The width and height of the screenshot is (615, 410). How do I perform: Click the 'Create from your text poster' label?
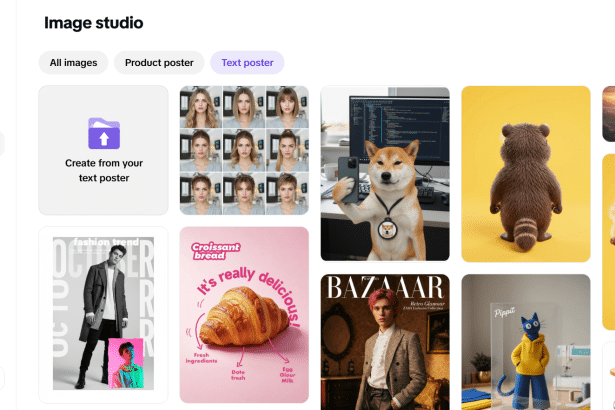point(104,170)
